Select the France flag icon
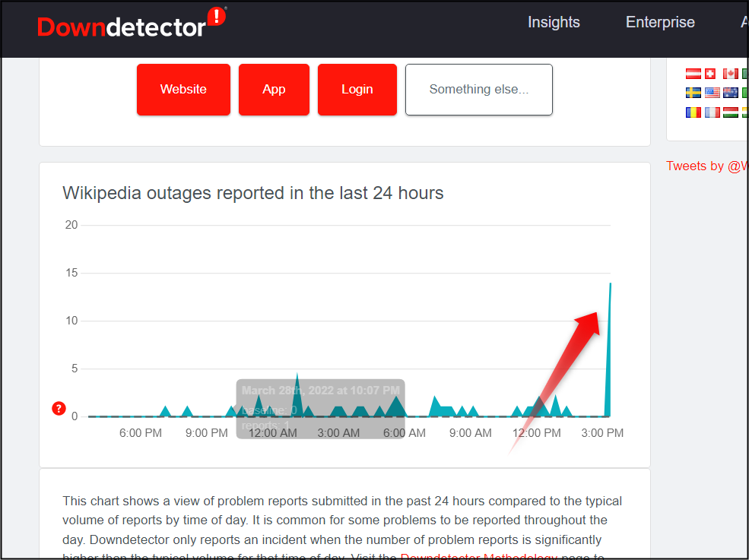Screen dimensions: 749x560 [x=712, y=112]
